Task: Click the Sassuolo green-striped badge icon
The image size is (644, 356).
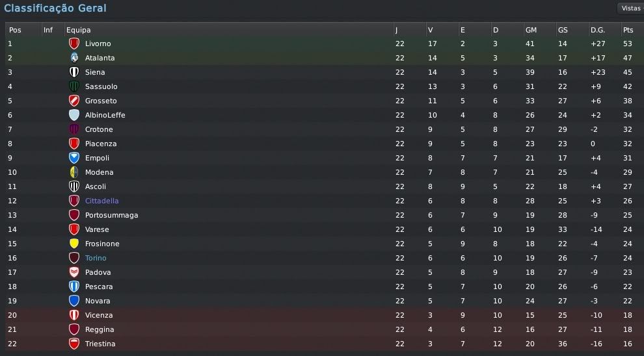Action: click(74, 86)
